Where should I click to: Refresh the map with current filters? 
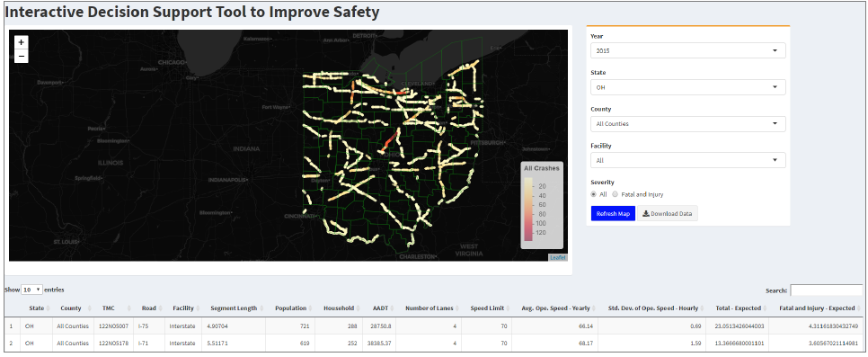coord(614,213)
